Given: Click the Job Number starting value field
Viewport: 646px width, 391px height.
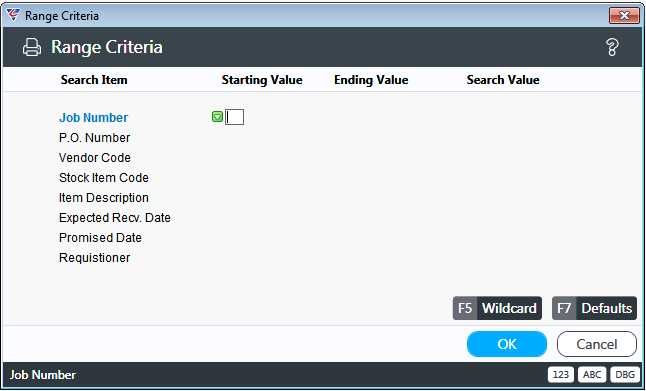Looking at the screenshot, I should tap(234, 117).
